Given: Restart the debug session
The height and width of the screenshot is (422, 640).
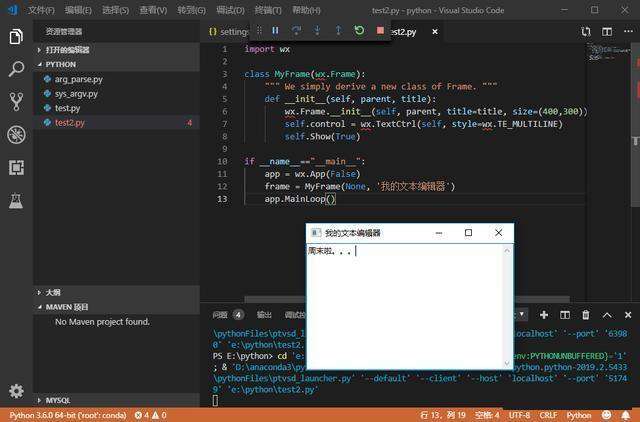Looking at the screenshot, I should pos(359,31).
